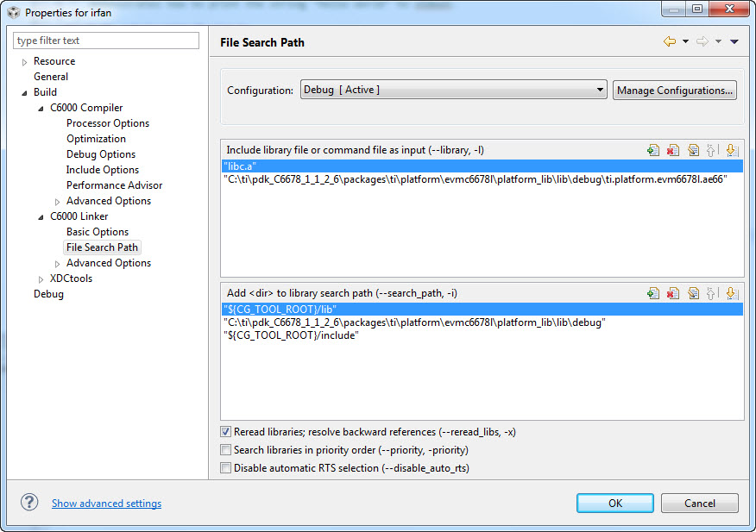This screenshot has width=756, height=532.
Task: Open Show advanced settings link
Action: click(106, 503)
